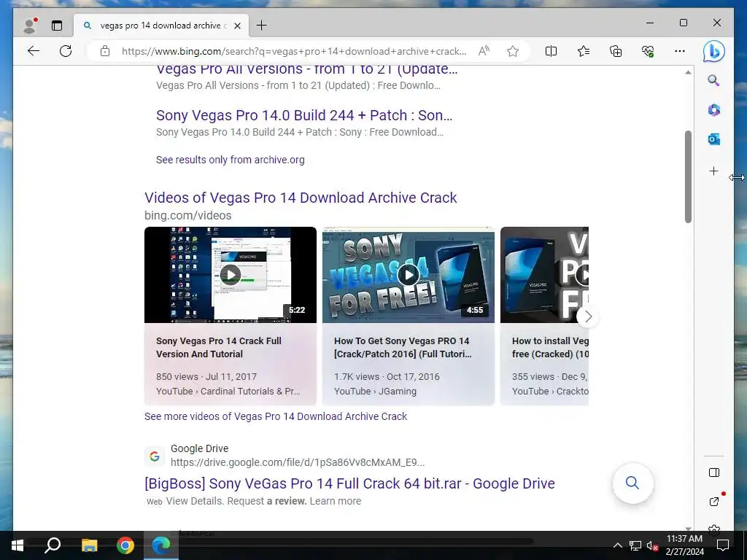Open Outlook sidebar app
This screenshot has height=560, width=747.
point(713,139)
